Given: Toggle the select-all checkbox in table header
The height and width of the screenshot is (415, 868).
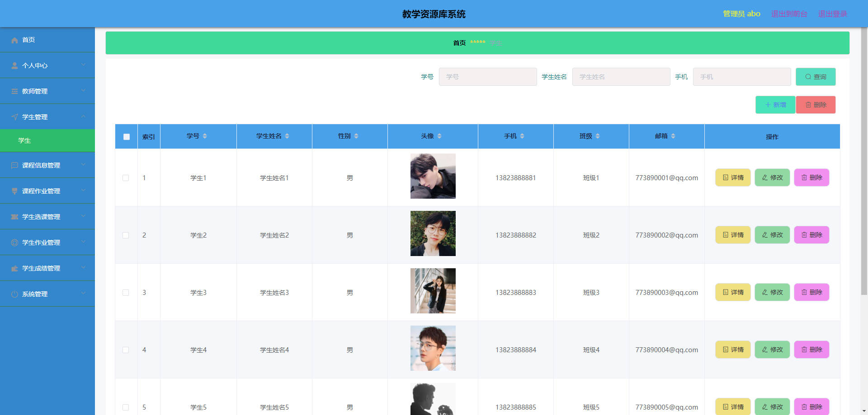Looking at the screenshot, I should (x=127, y=137).
